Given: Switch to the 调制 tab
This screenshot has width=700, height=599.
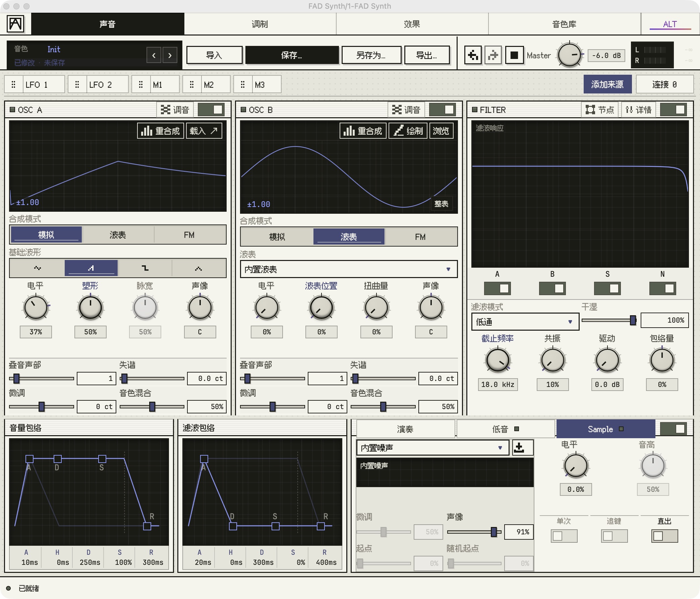Looking at the screenshot, I should [x=260, y=24].
